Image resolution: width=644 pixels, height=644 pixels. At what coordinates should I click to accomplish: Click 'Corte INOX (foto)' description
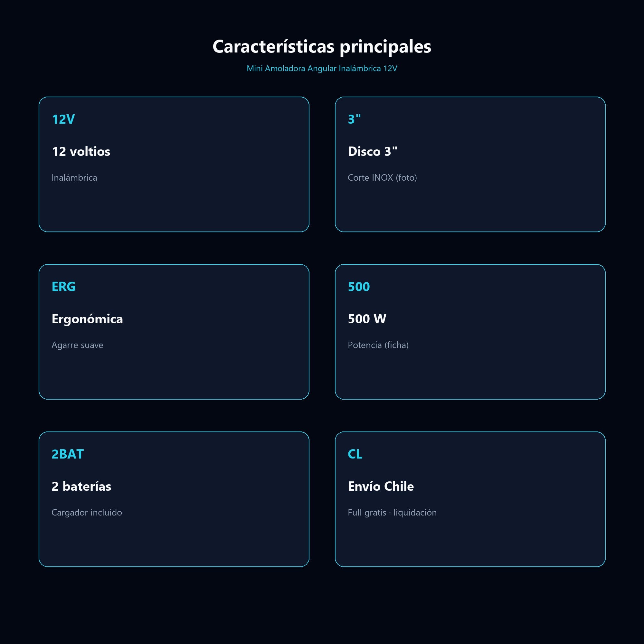[382, 178]
